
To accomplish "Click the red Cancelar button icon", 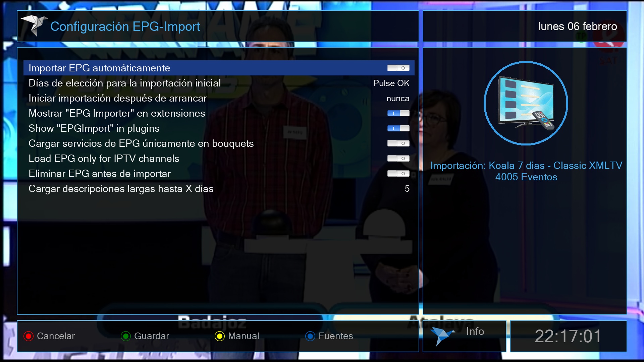I will click(29, 336).
